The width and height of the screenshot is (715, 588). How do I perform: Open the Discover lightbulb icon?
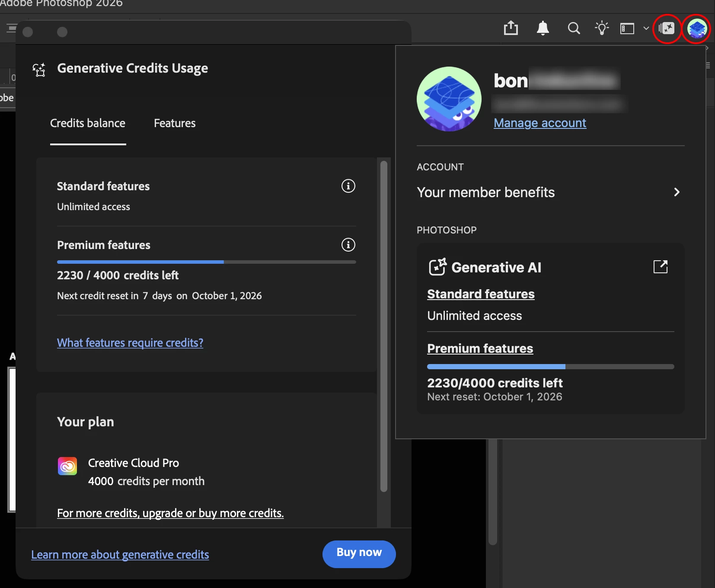click(602, 28)
